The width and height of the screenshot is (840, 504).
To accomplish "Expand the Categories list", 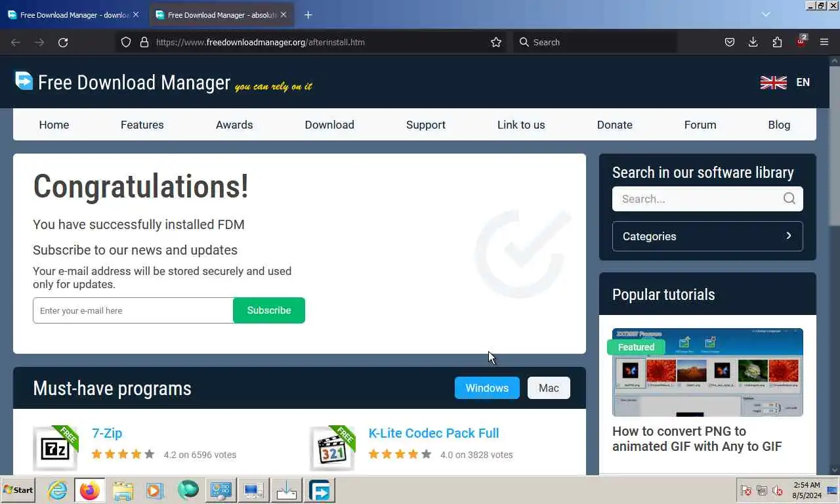I will tap(707, 236).
